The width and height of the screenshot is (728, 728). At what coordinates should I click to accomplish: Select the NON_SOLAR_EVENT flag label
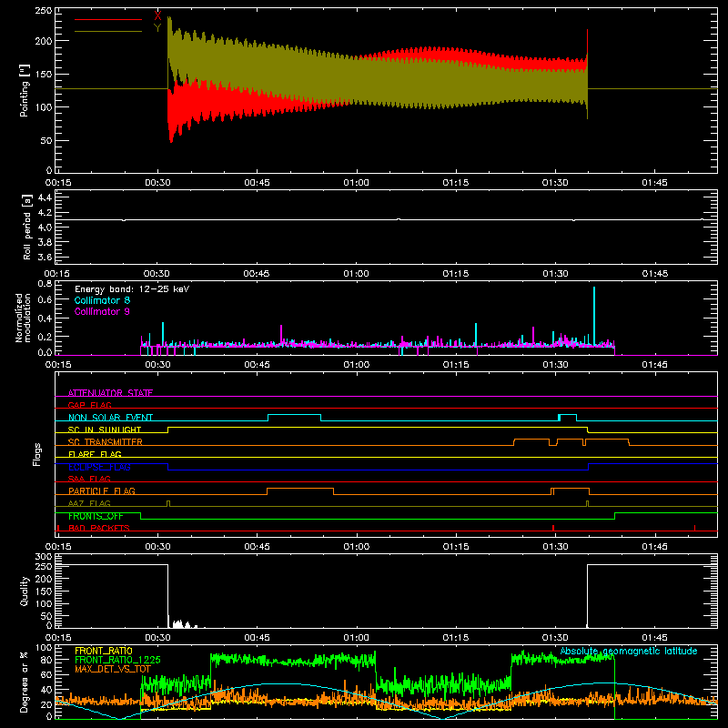point(110,418)
